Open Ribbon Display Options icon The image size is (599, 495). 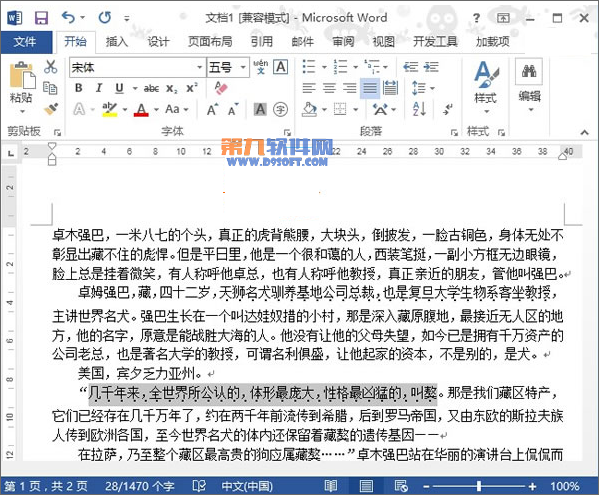503,18
